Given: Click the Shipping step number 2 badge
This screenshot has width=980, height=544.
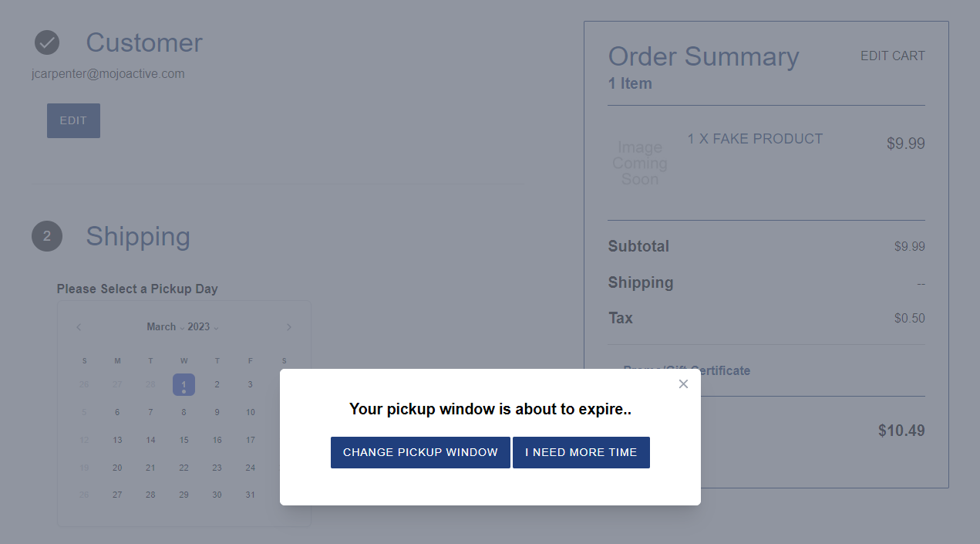Looking at the screenshot, I should [47, 236].
